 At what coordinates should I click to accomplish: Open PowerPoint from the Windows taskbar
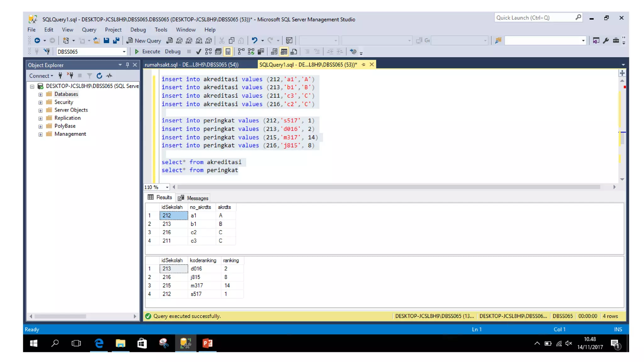[x=208, y=343]
